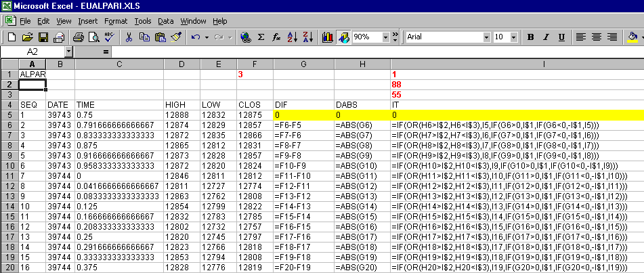This screenshot has width=644, height=273.
Task: Click the Save disk icon
Action: [x=43, y=37]
